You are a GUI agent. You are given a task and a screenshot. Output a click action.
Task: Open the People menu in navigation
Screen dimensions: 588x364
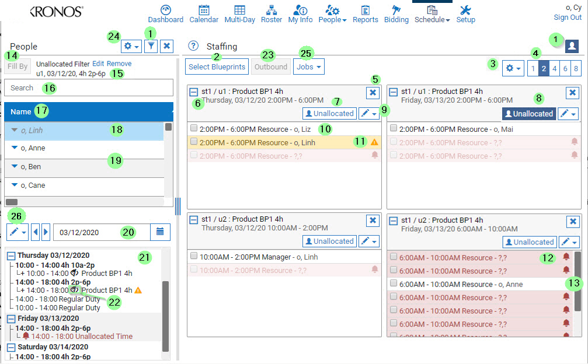[332, 19]
